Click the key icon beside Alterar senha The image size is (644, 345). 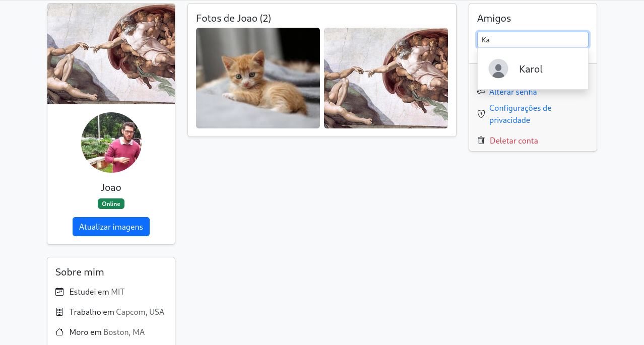[x=481, y=92]
